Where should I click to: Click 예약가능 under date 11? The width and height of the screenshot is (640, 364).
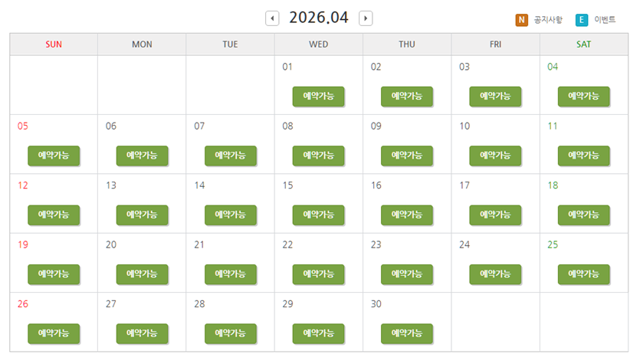(584, 156)
